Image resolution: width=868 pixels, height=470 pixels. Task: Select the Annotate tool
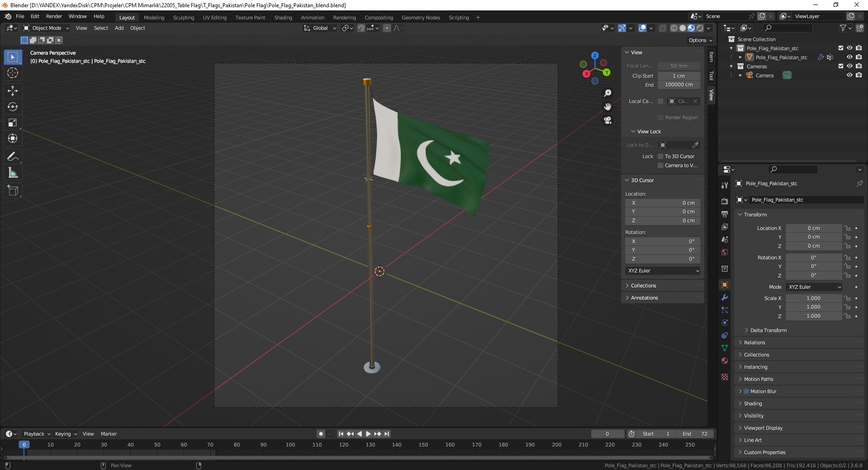point(13,157)
